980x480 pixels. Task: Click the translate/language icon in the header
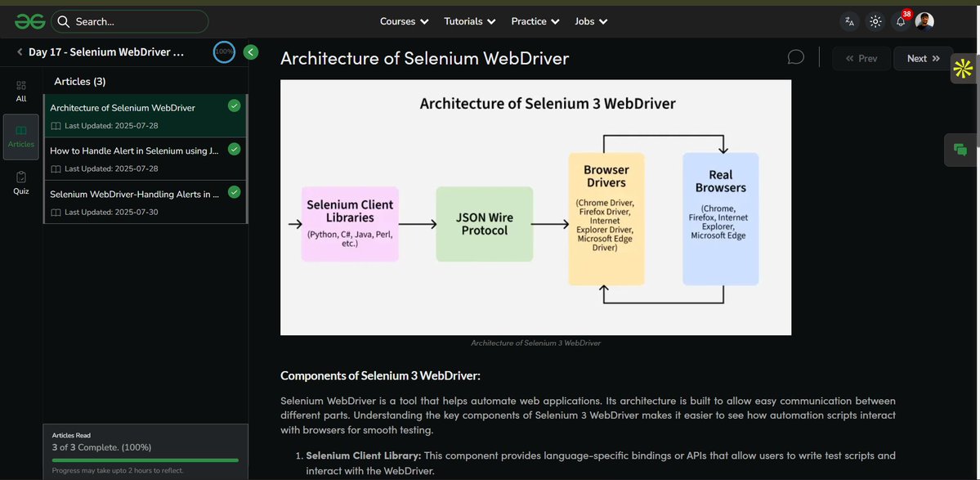pyautogui.click(x=849, y=21)
